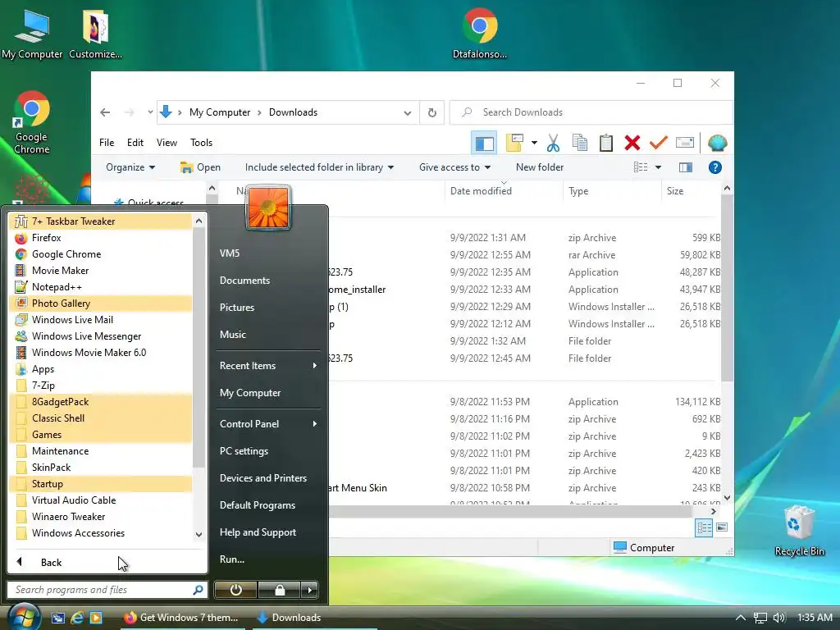Click the red X Delete toolbar icon
840x630 pixels.
point(632,143)
